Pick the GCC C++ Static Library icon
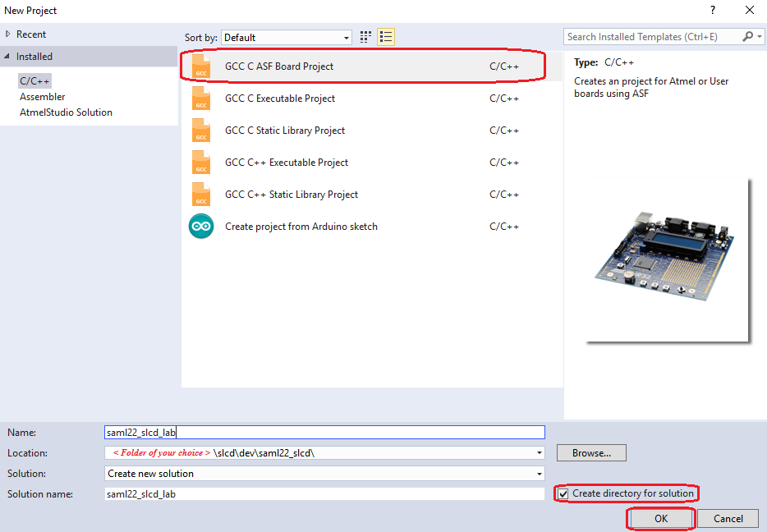 201,195
